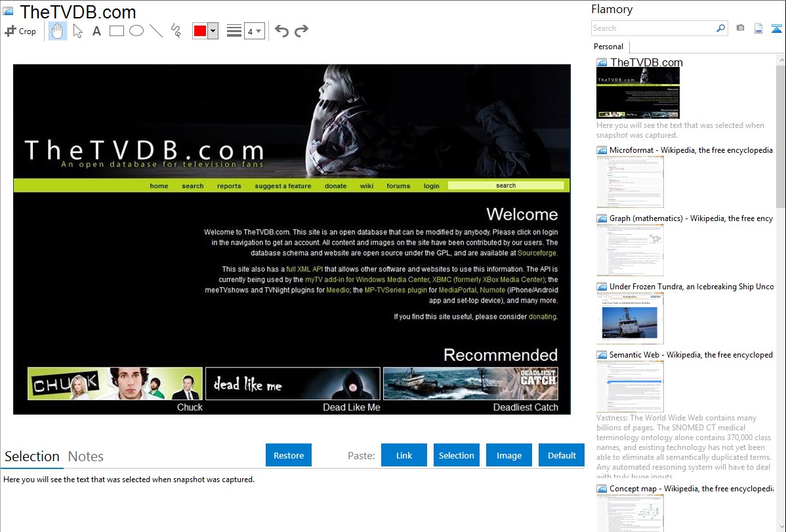The image size is (786, 532).
Task: Activate the hand pan tool
Action: click(57, 31)
